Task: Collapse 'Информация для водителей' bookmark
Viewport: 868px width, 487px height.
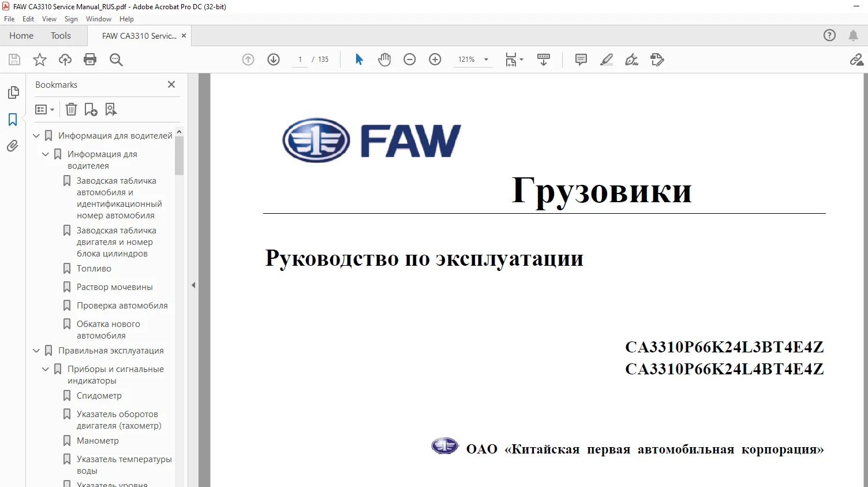Action: (36, 136)
